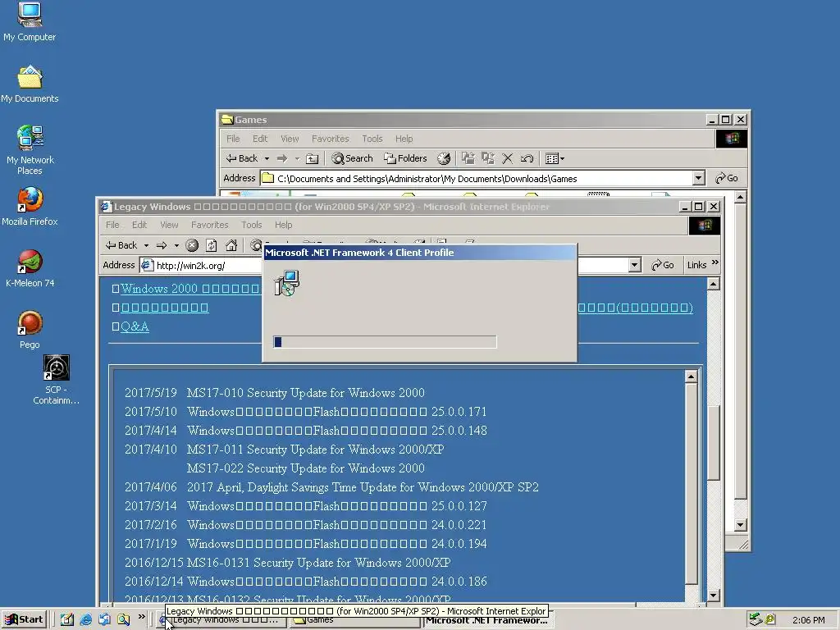Open Forward history dropdown in Internet Explorer
This screenshot has height=630, width=840.
pyautogui.click(x=176, y=245)
